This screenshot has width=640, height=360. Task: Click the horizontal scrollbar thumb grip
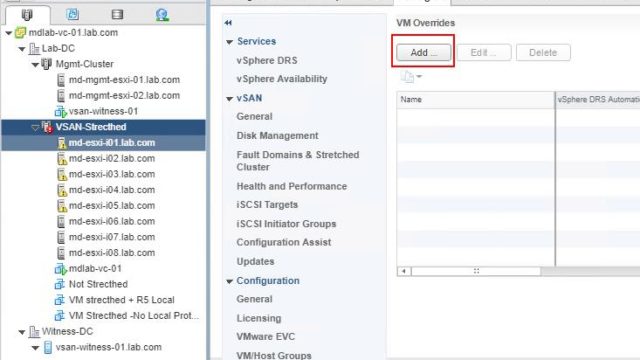476,271
